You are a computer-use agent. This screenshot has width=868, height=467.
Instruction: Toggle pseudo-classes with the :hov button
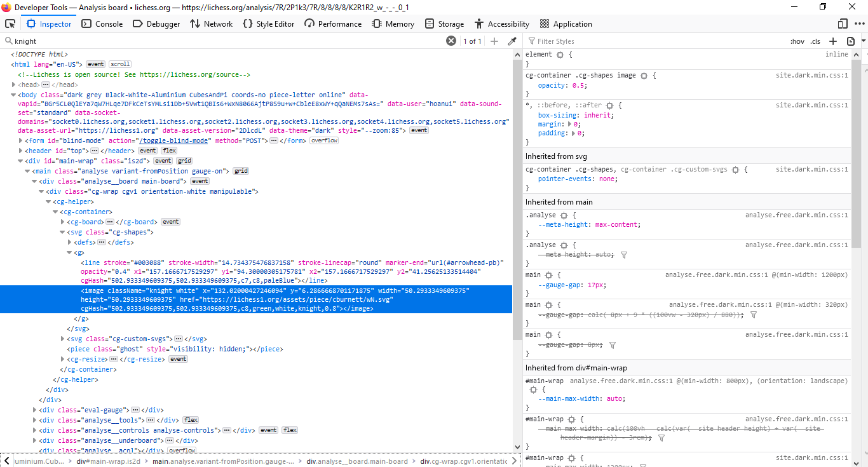click(797, 41)
